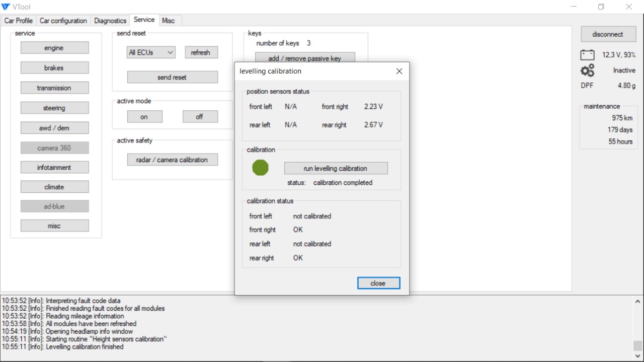
Task: Turn active mode on
Action: coord(144,117)
